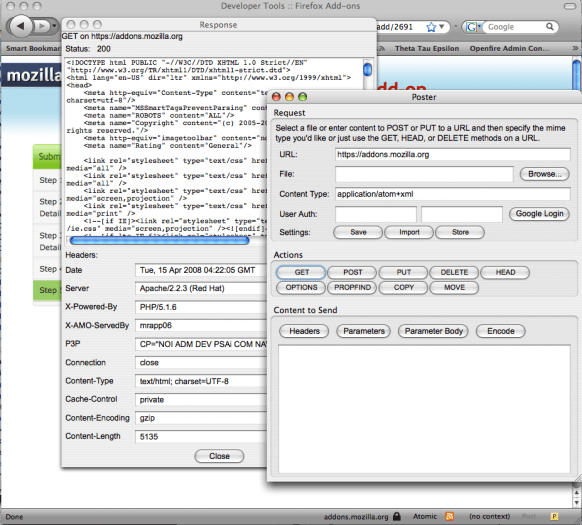The image size is (582, 525).
Task: Open the Parameters button in Content to Send
Action: click(x=364, y=331)
